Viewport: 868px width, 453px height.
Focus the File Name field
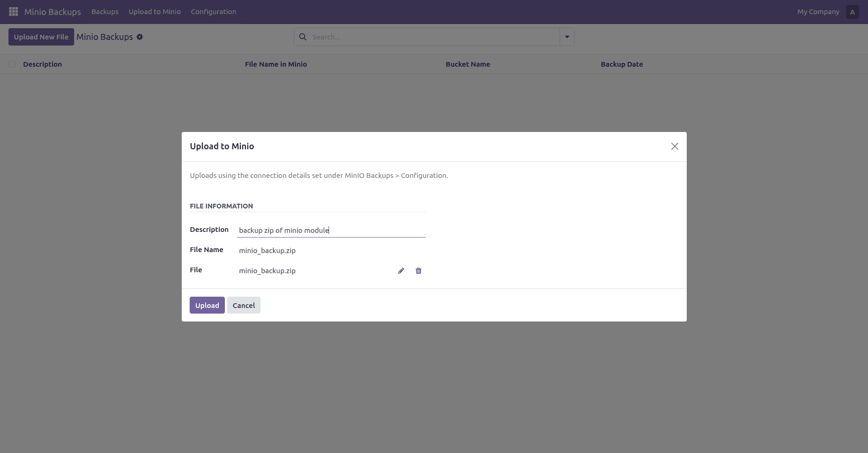coord(331,250)
